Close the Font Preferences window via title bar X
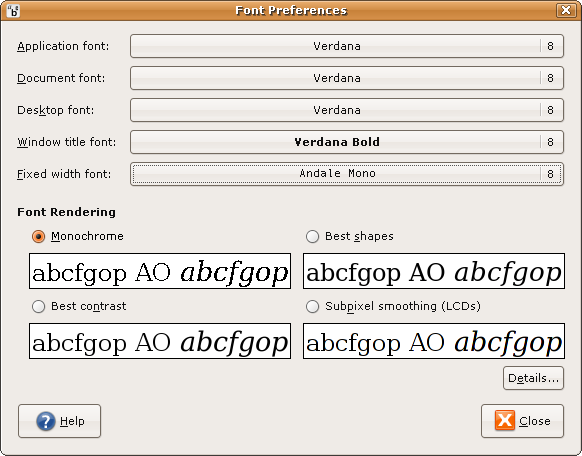This screenshot has width=582, height=456. point(566,10)
